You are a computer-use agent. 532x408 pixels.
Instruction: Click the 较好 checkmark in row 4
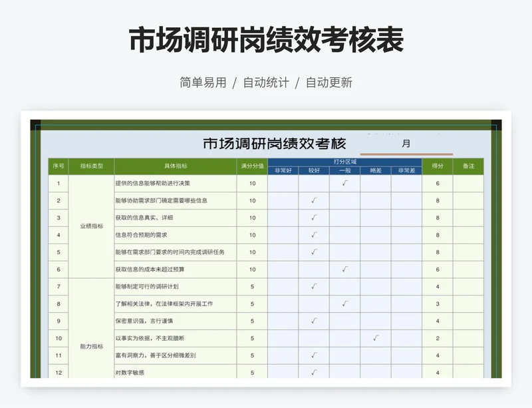[314, 235]
